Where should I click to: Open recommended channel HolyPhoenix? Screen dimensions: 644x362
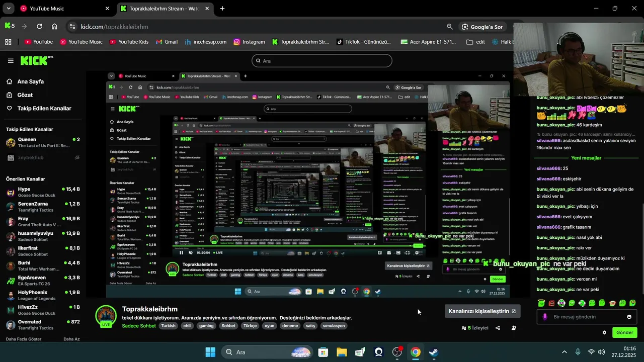tap(43, 295)
